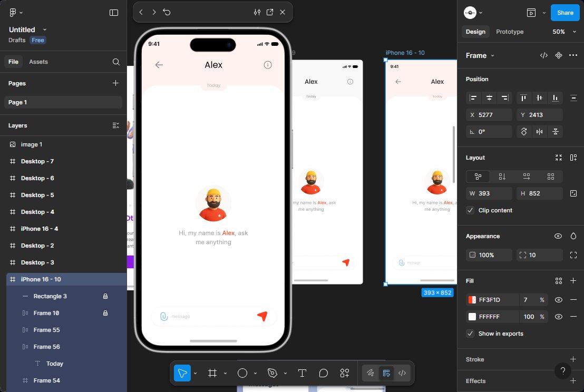Switch to the Prototype tab
Viewport: 584px width, 392px height.
(510, 32)
